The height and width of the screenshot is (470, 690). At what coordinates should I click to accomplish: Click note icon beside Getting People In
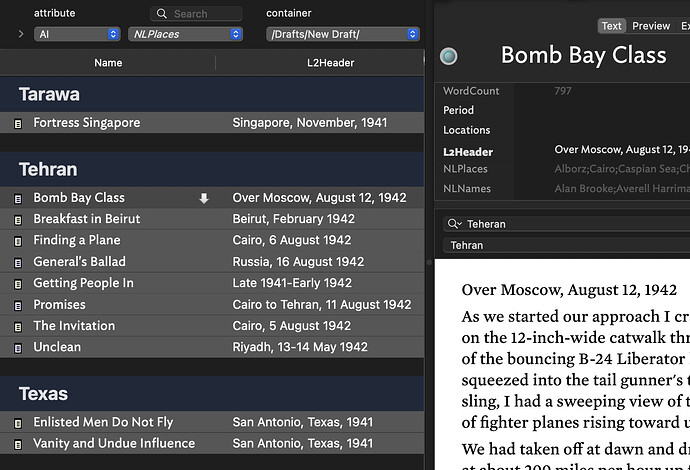18,284
